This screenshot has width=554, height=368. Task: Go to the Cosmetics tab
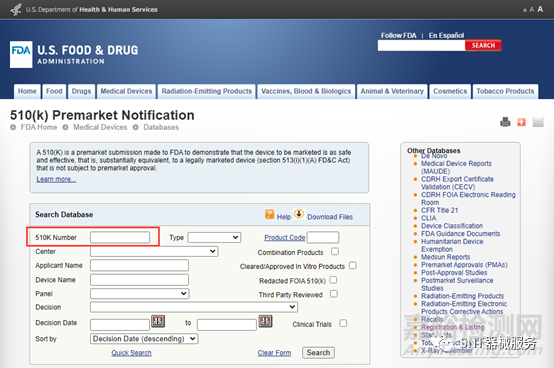point(450,91)
